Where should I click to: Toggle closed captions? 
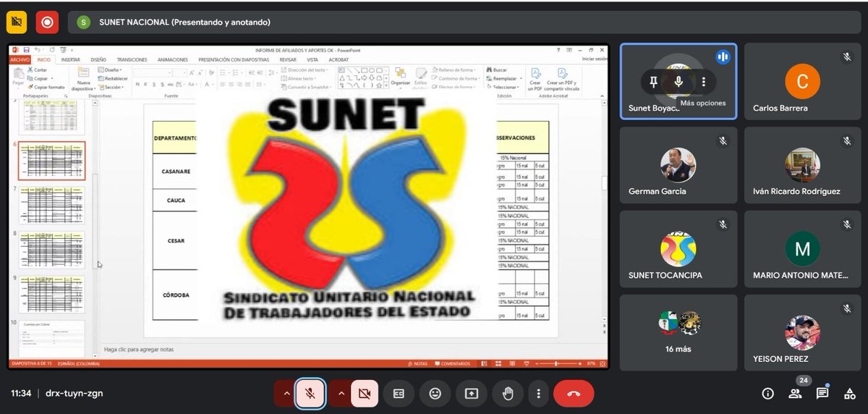[399, 394]
